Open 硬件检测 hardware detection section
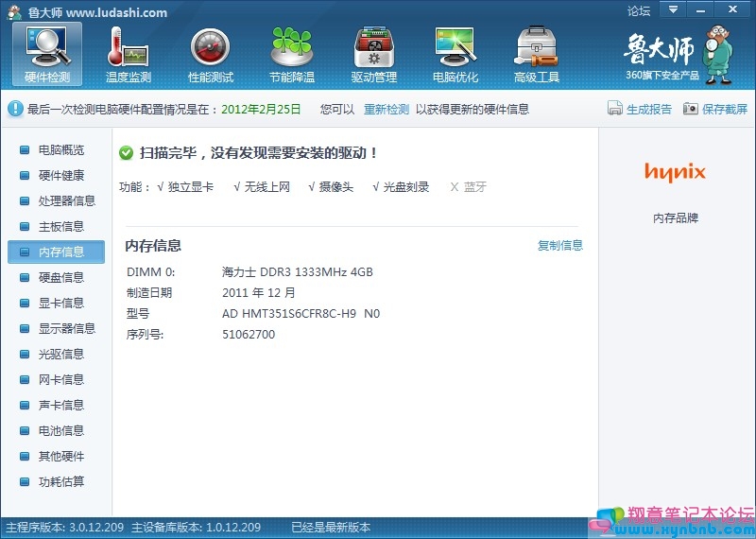The width and height of the screenshot is (756, 539). [x=47, y=55]
